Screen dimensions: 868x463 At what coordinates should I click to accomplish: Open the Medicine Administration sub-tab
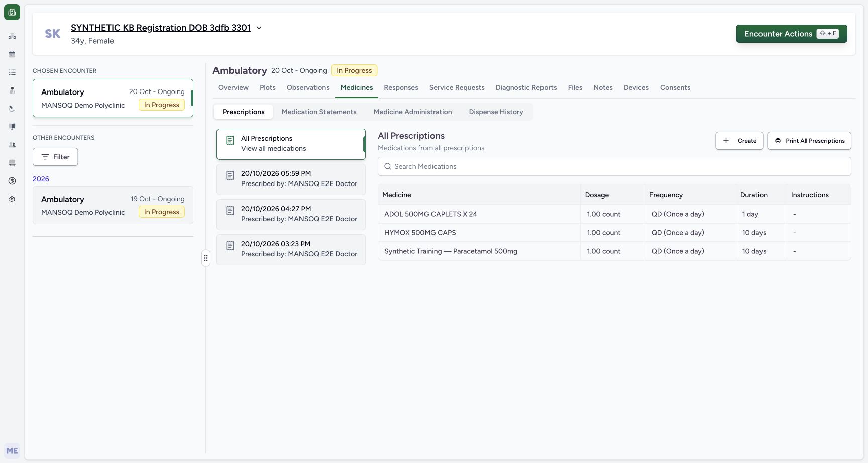(413, 112)
